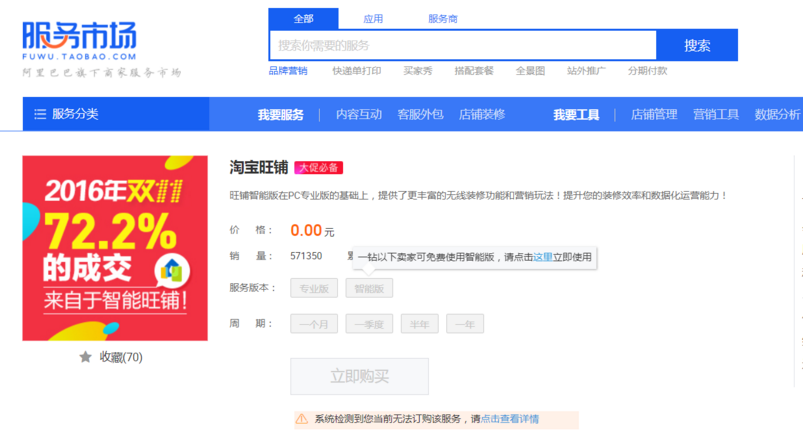Switch to the 服务商 search tab

[x=443, y=19]
